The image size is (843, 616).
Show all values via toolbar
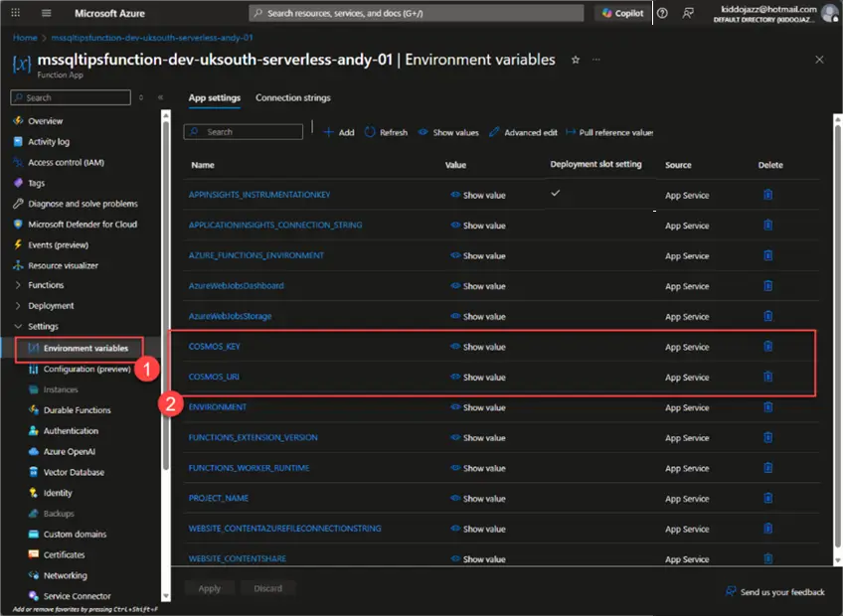click(x=448, y=132)
